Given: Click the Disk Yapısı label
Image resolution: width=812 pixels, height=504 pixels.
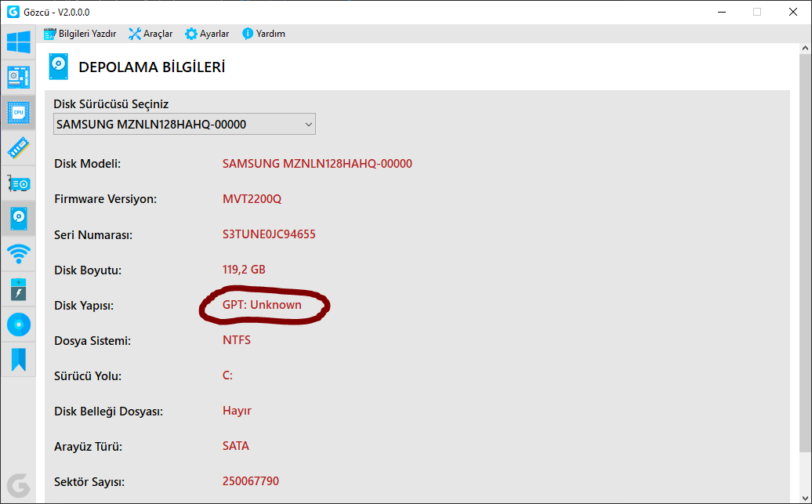Looking at the screenshot, I should pos(84,306).
